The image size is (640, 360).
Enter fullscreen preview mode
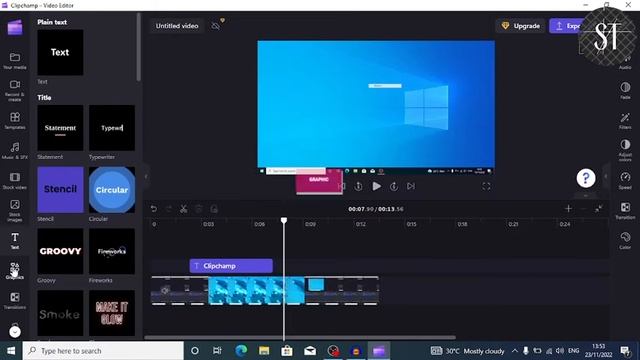click(x=486, y=186)
